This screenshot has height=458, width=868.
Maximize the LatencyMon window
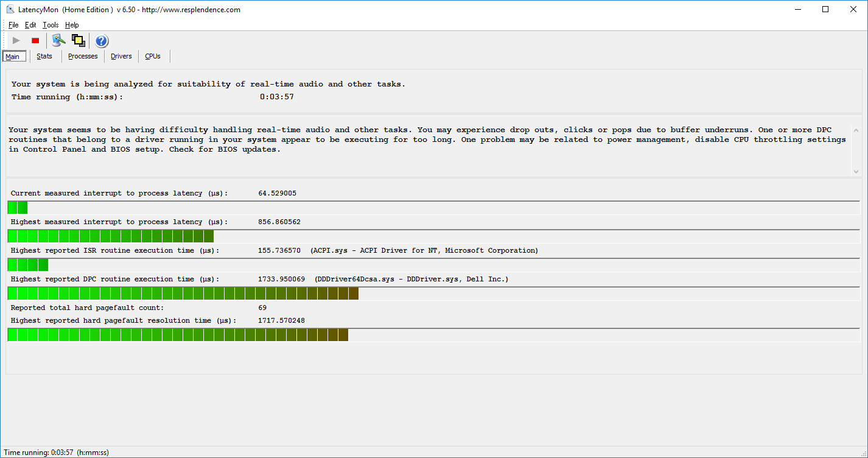click(x=825, y=9)
